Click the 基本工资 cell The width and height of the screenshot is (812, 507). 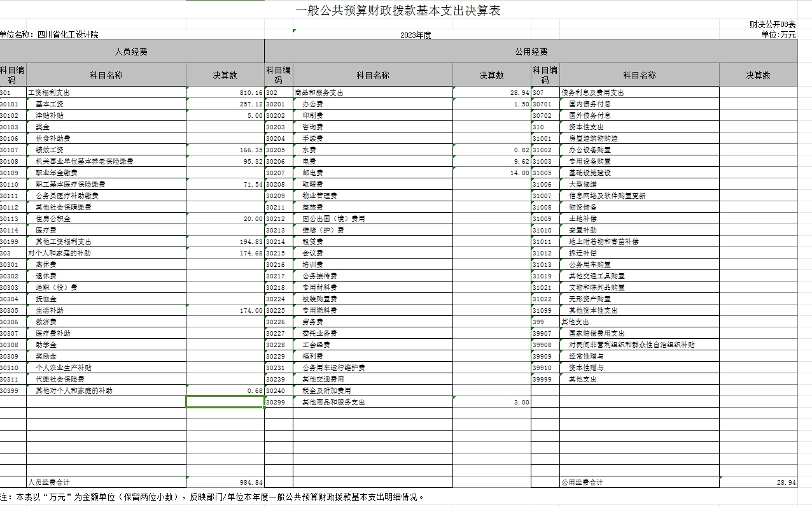pyautogui.click(x=106, y=104)
